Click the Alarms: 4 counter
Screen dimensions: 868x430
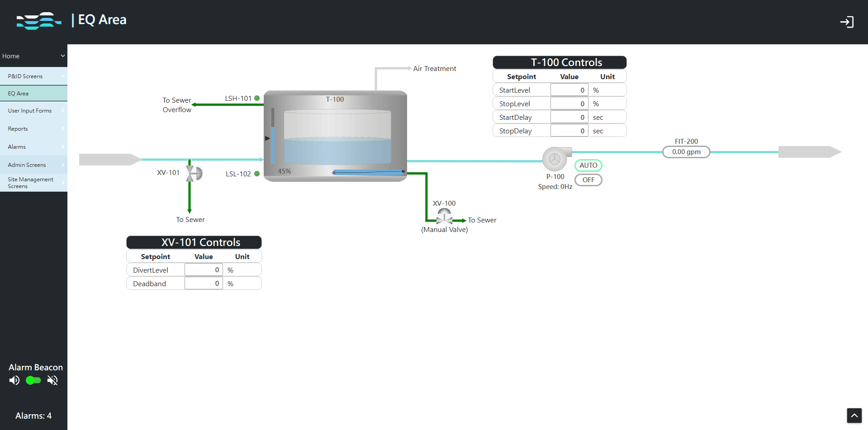33,416
